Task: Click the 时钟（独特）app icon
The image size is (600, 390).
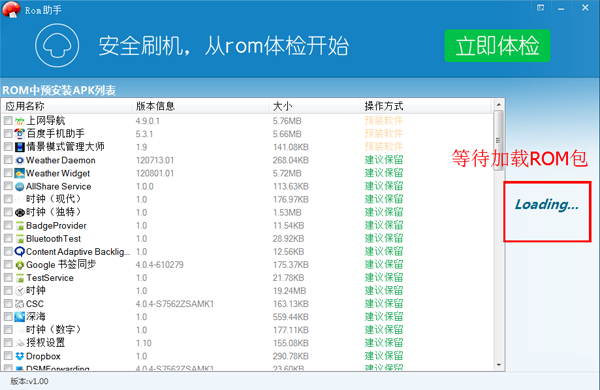Action: pyautogui.click(x=20, y=213)
